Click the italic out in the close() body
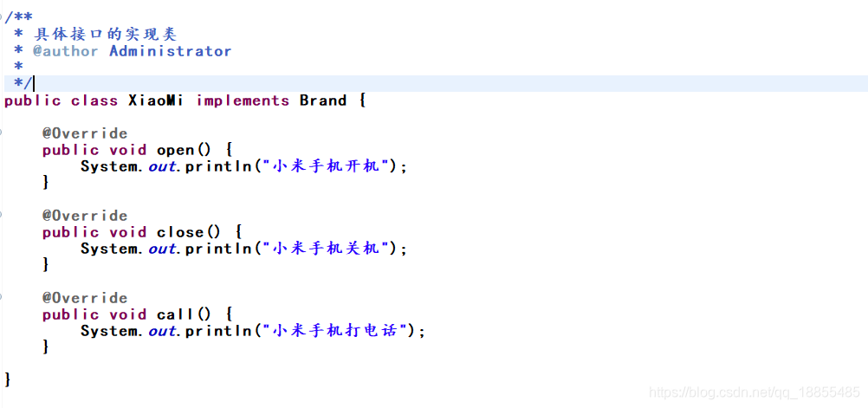 (x=162, y=249)
